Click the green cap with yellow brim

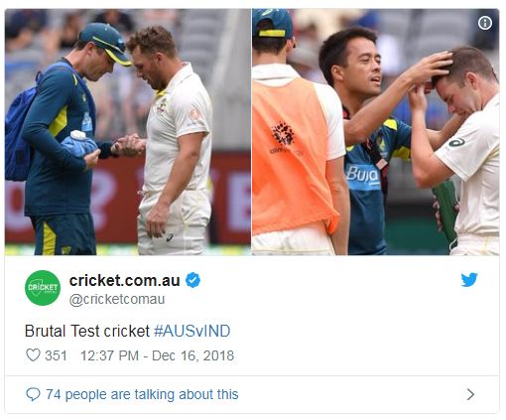106,42
